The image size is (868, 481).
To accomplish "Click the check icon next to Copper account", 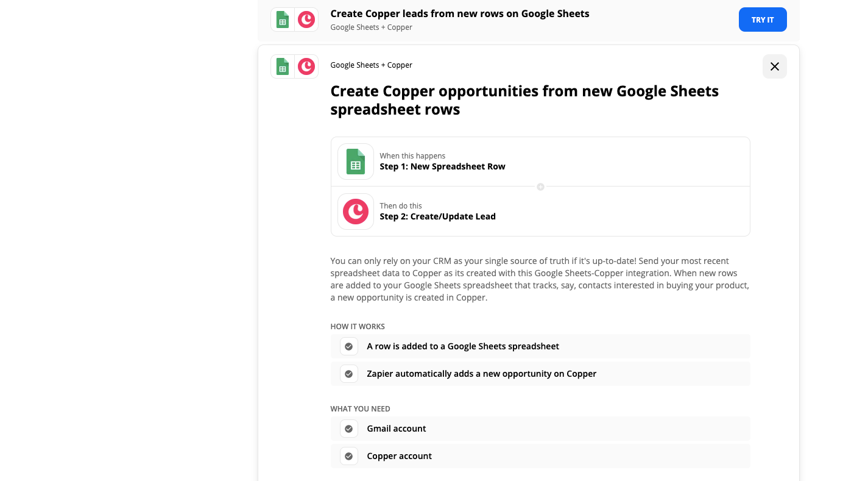I will coord(349,456).
